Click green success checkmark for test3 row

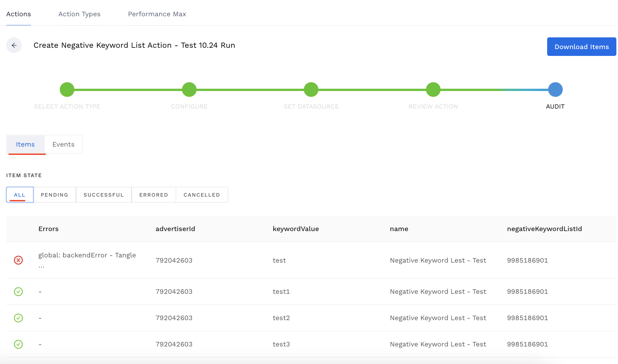point(19,344)
